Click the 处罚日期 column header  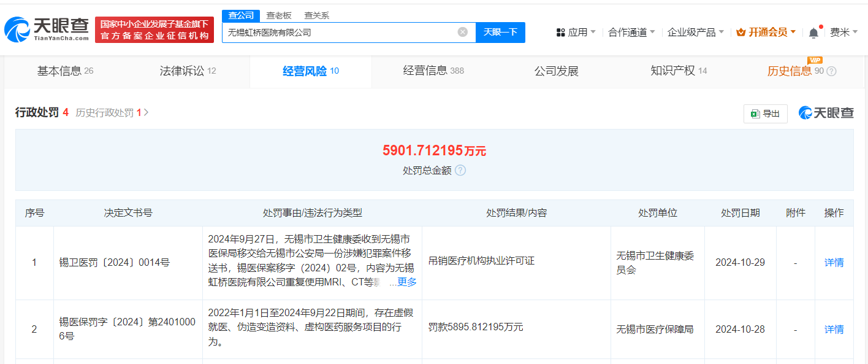tap(740, 213)
